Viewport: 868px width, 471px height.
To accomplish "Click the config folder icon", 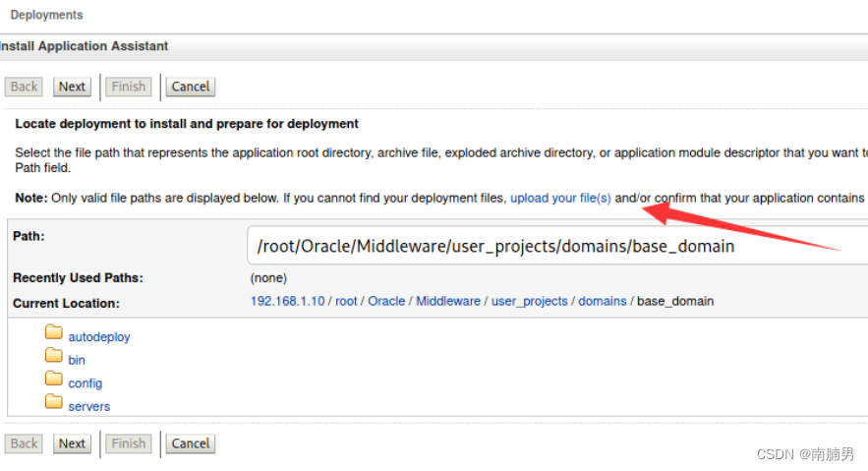I will 54,378.
